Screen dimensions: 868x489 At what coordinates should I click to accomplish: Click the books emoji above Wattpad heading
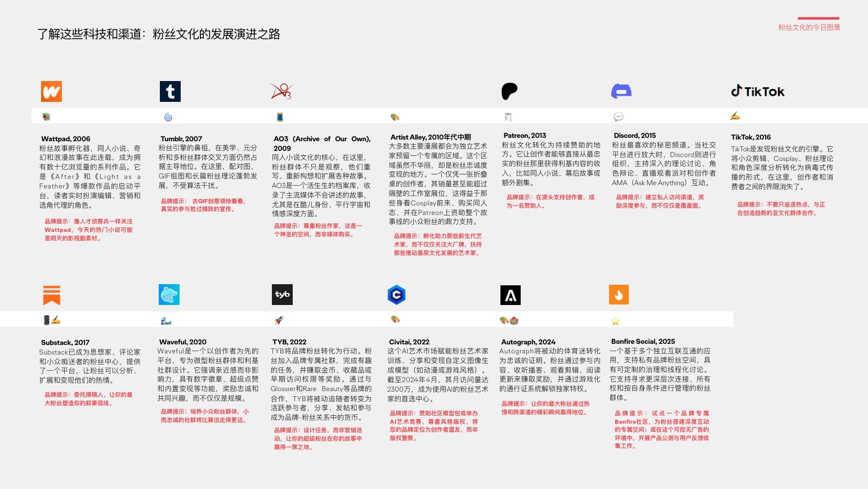click(x=47, y=116)
